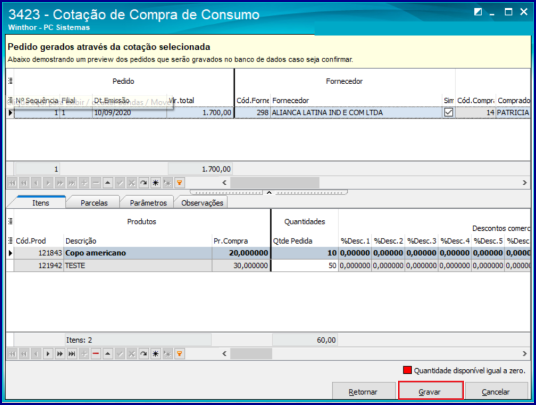The image size is (536, 405).
Task: Go to next record in Pedido navigator
Action: coord(48,183)
